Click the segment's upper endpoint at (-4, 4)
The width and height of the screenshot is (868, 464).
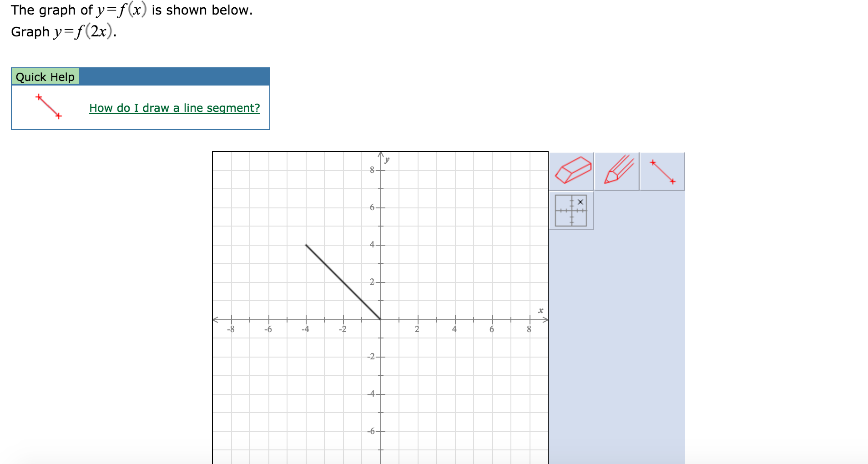click(x=306, y=245)
